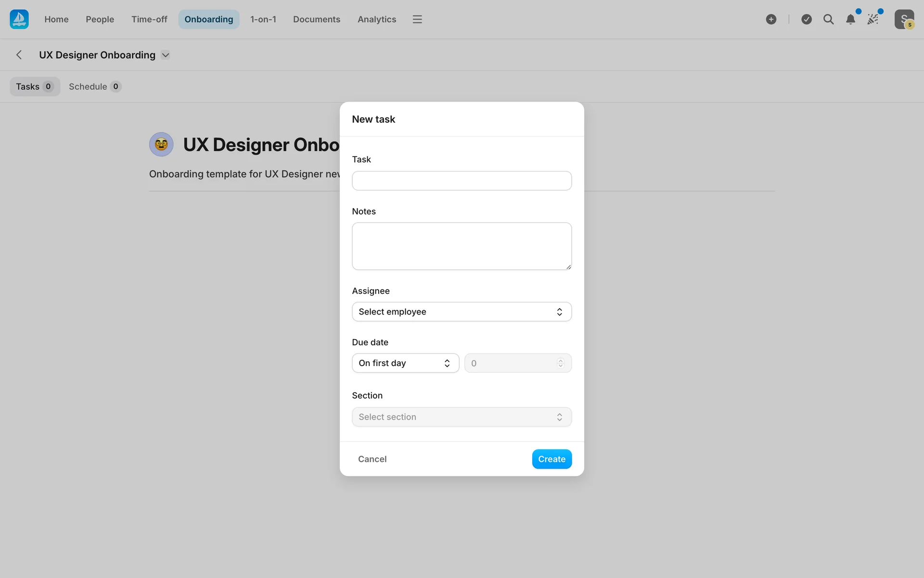Open the Select section dropdown
924x578 pixels.
(462, 417)
